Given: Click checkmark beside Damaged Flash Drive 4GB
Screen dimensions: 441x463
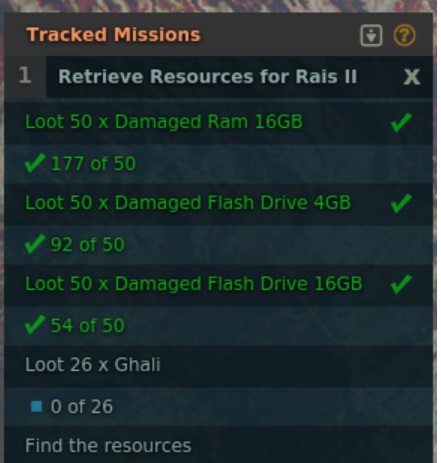Looking at the screenshot, I should coord(401,203).
